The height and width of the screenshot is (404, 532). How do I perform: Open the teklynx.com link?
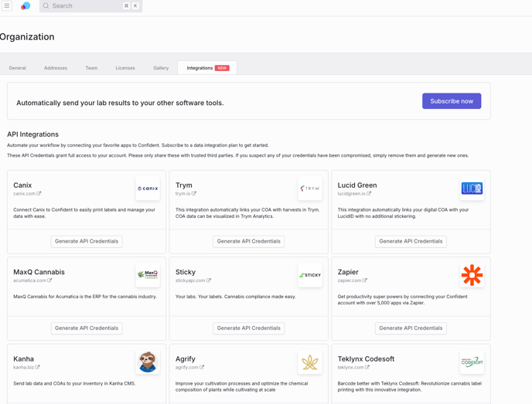tap(353, 367)
